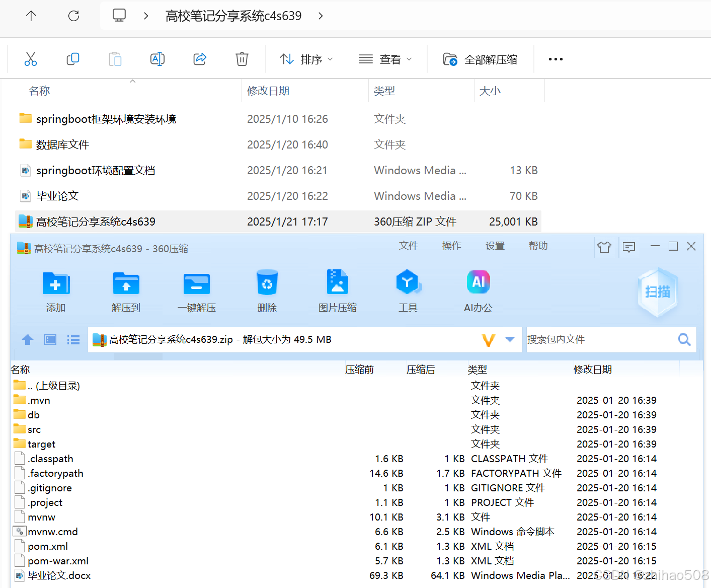Click the Share icon in Explorer toolbar

click(x=200, y=59)
